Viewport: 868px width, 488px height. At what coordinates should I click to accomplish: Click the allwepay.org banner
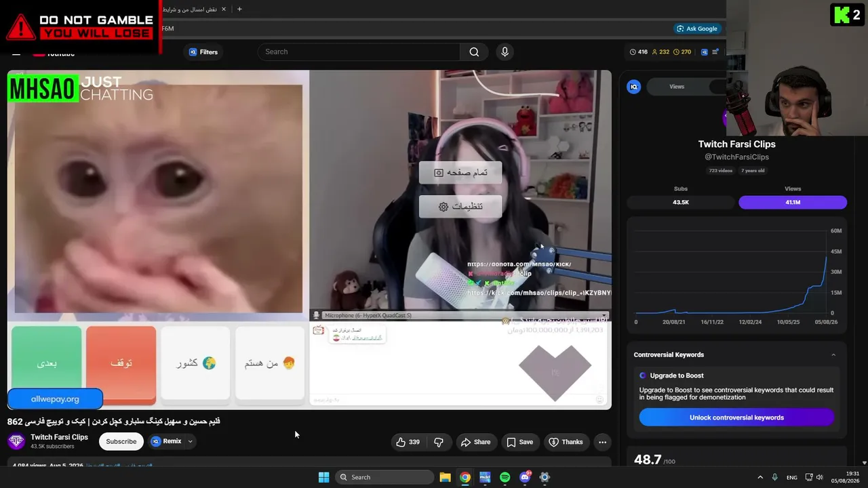[55, 399]
